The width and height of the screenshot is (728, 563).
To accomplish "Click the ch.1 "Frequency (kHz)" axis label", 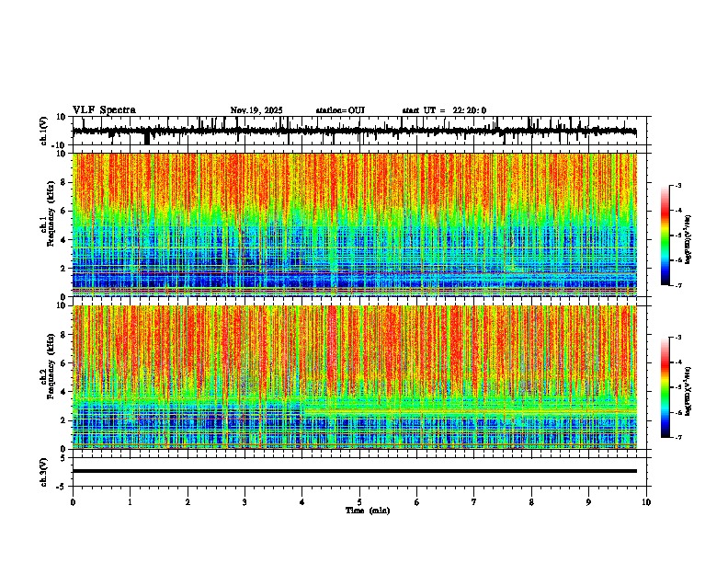I will 51,214.
